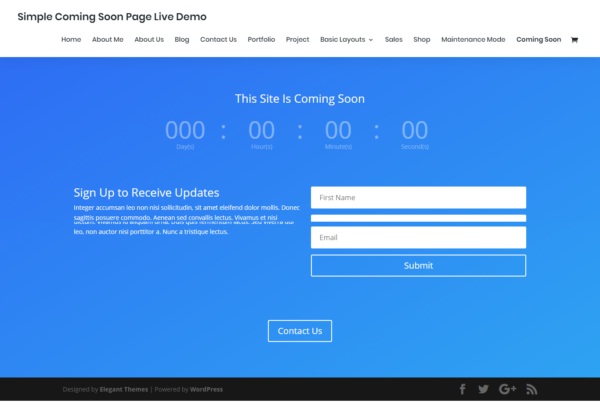Open the Sales menu item
Viewport: 600px width, 417px height.
394,39
